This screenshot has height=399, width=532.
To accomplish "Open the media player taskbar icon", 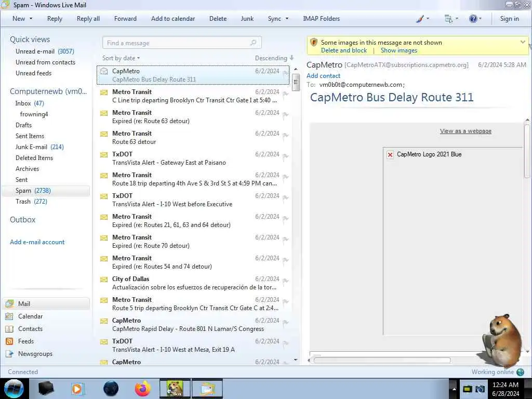I will [78, 389].
